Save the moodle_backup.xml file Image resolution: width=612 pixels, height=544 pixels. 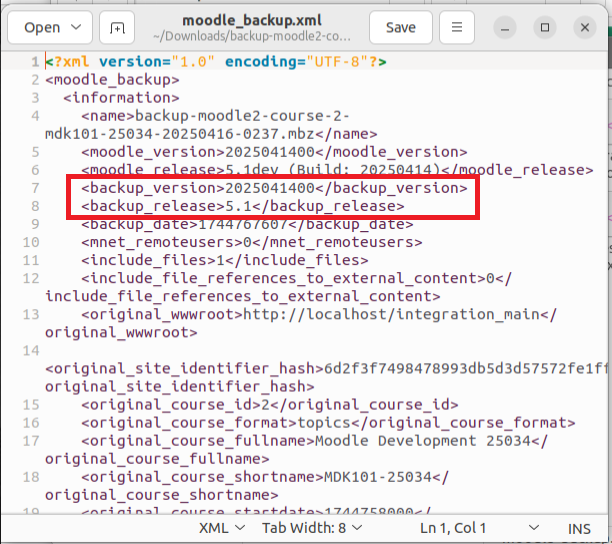401,27
